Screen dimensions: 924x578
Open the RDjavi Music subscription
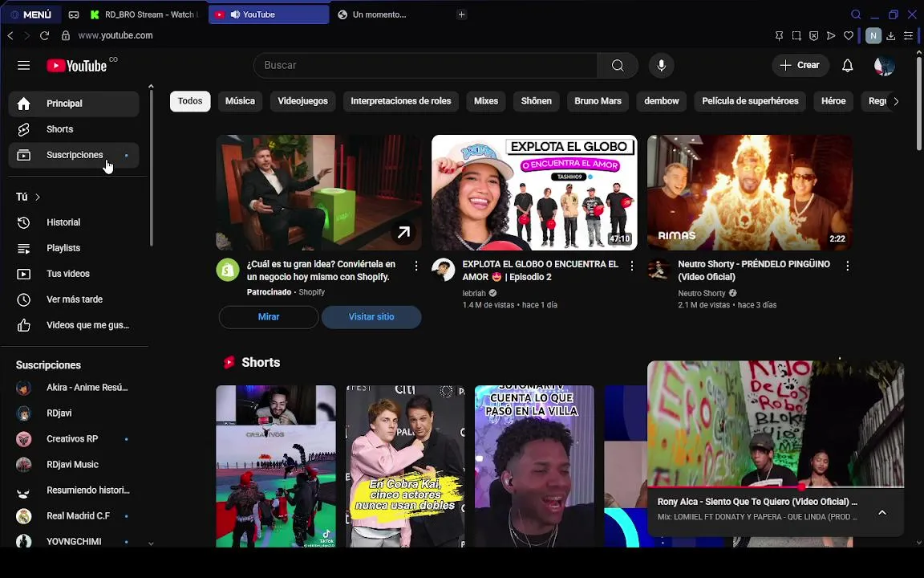coord(74,465)
